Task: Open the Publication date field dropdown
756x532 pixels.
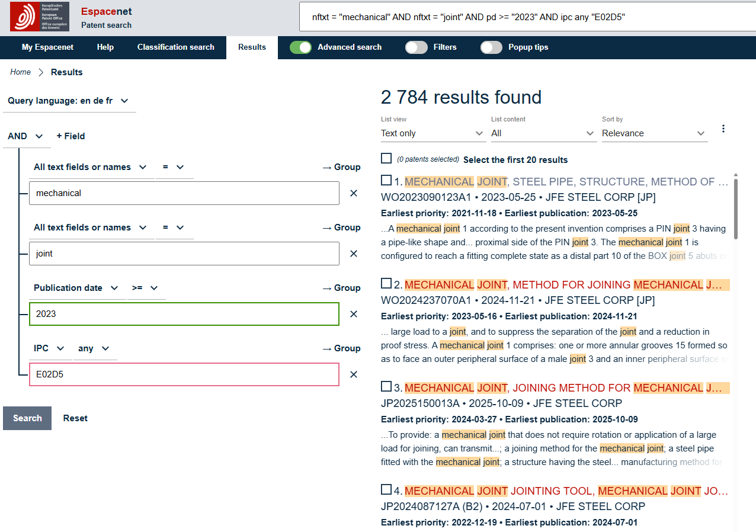Action: click(x=77, y=288)
